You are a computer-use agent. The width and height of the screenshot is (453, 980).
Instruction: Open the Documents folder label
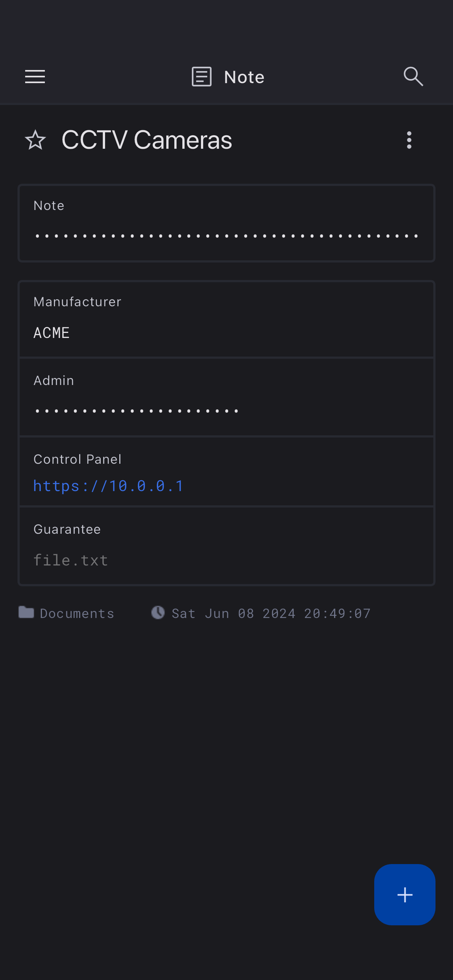pos(77,613)
